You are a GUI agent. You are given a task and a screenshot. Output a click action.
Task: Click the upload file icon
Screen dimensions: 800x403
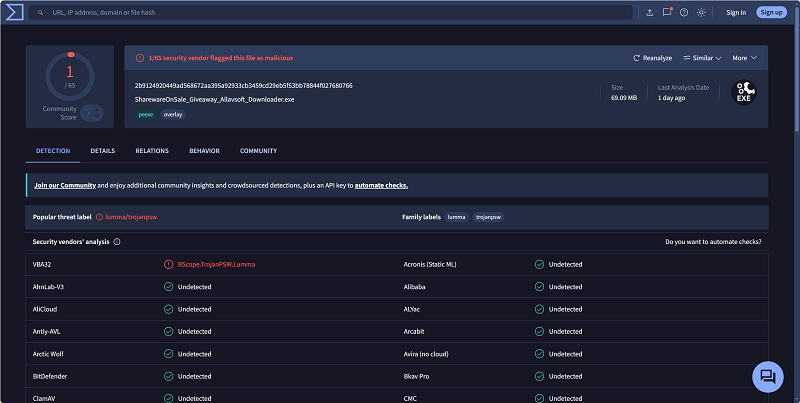pyautogui.click(x=649, y=13)
